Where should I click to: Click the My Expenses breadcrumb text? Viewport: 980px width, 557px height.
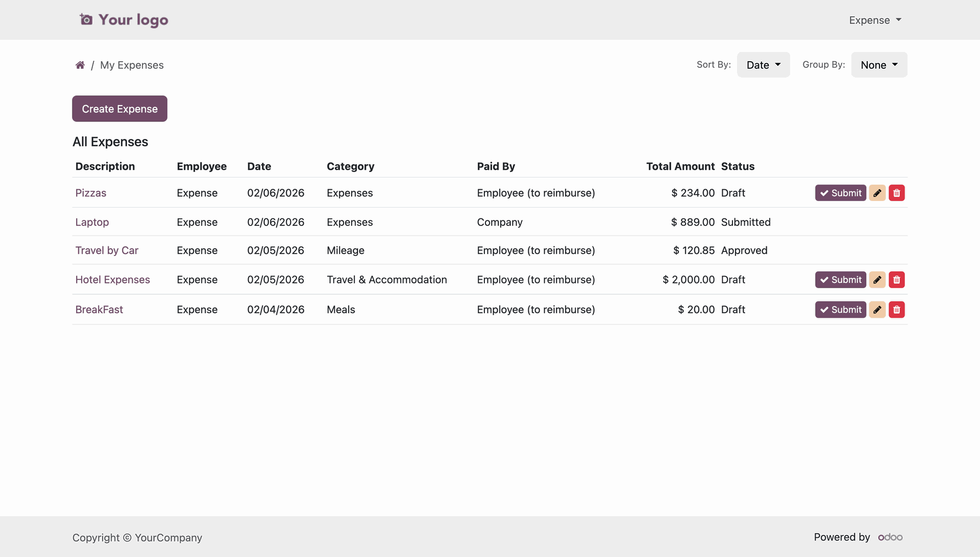click(x=132, y=65)
